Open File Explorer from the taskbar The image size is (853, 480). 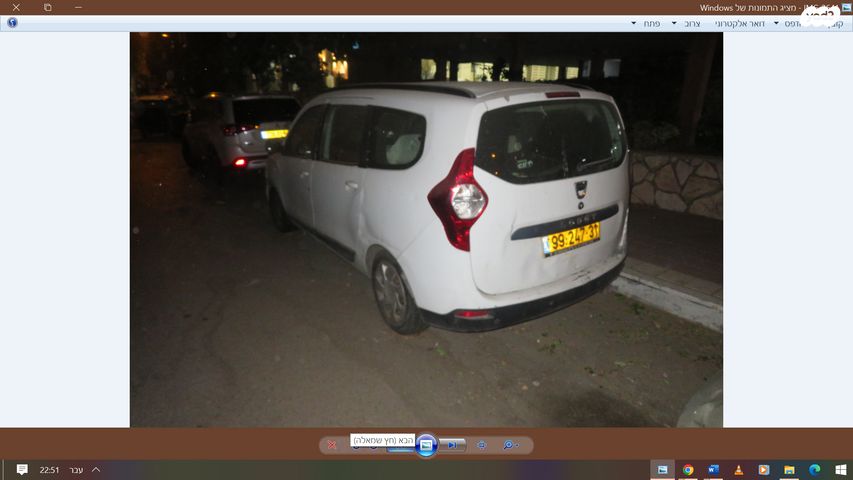pos(789,470)
